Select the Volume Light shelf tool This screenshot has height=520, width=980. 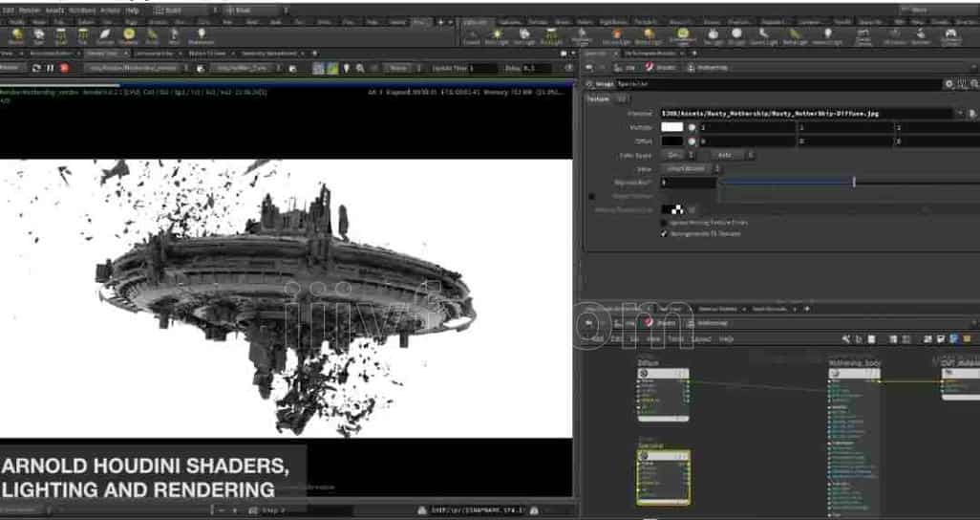pyautogui.click(x=617, y=37)
